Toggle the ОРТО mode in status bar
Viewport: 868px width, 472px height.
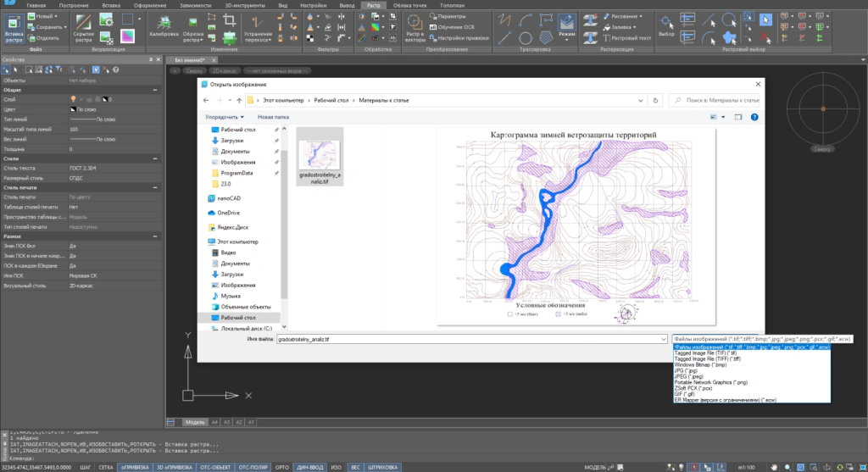point(283,466)
